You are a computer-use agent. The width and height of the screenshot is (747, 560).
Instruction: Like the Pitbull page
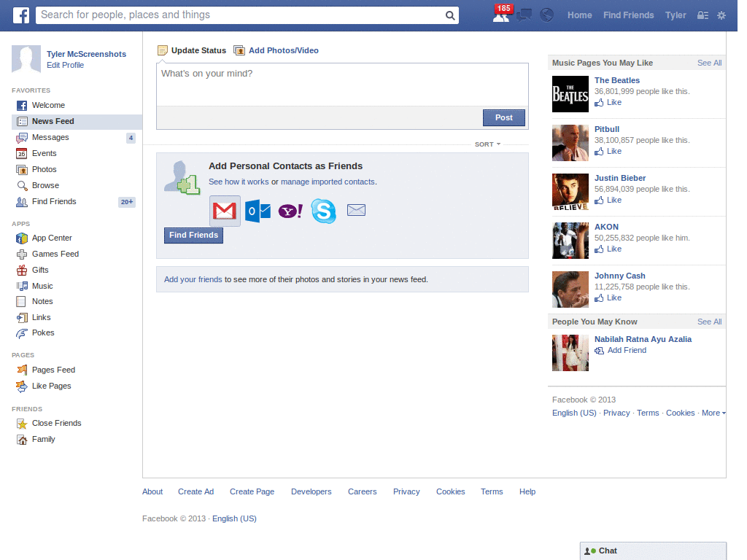click(608, 152)
